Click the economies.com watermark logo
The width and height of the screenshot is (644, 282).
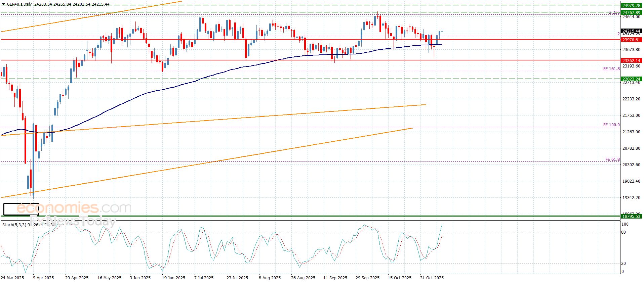[x=74, y=208]
